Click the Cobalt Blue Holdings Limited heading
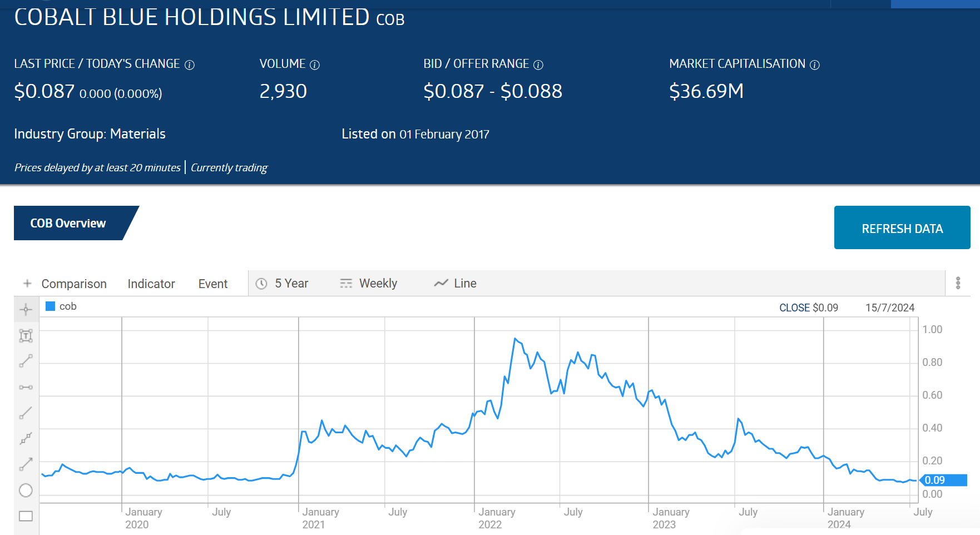 click(x=209, y=17)
